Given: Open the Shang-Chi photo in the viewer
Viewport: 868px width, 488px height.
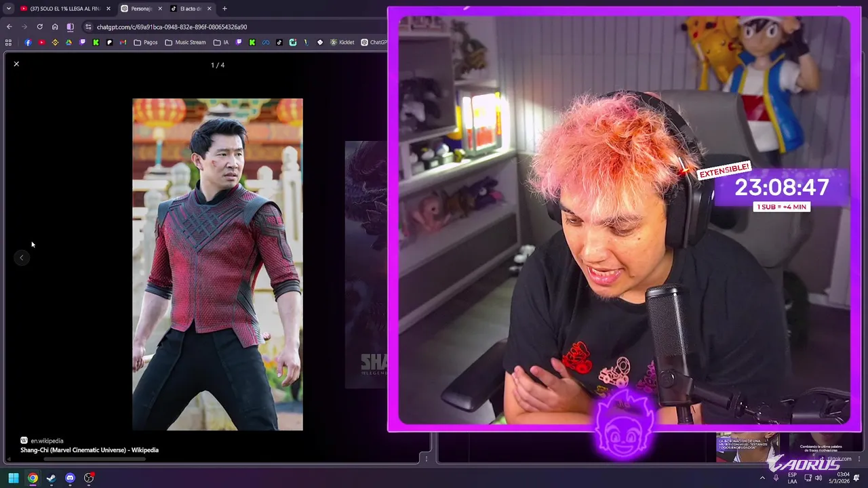Looking at the screenshot, I should 218,264.
